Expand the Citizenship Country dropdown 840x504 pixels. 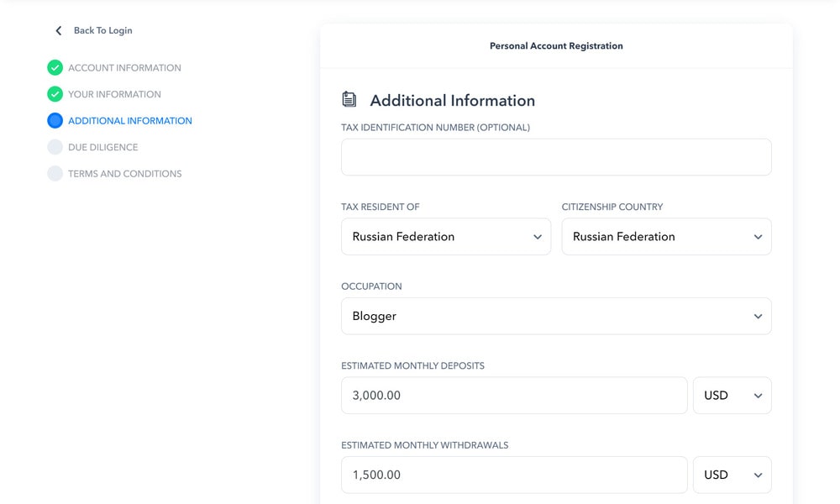click(x=666, y=237)
